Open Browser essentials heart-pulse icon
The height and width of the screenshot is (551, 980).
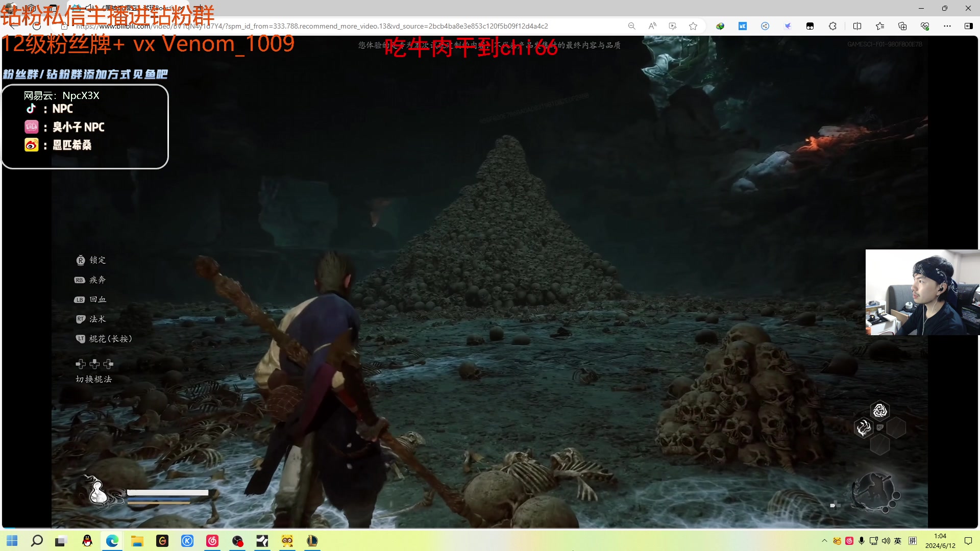(x=925, y=26)
